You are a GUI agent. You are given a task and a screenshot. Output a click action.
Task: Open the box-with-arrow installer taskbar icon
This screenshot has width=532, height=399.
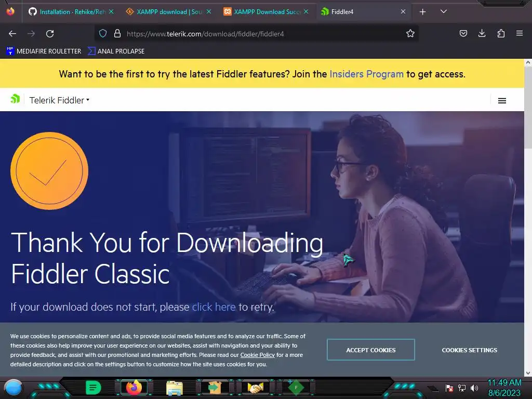point(215,388)
